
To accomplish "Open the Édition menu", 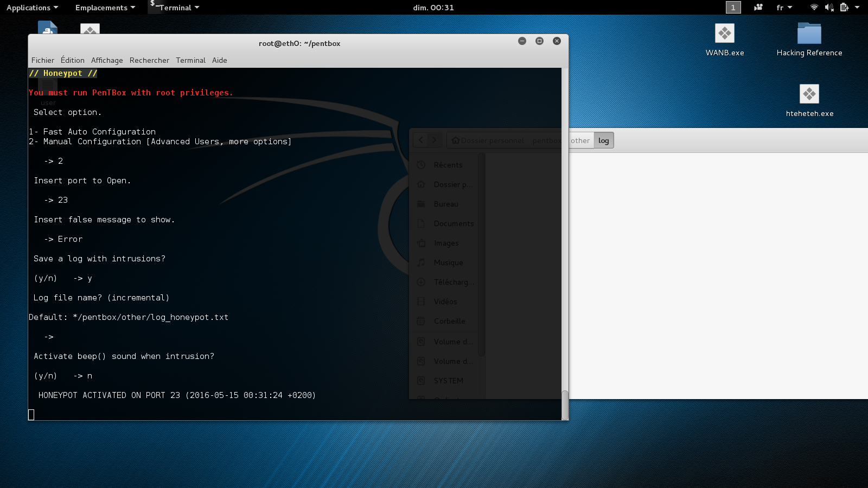I will pos(73,60).
